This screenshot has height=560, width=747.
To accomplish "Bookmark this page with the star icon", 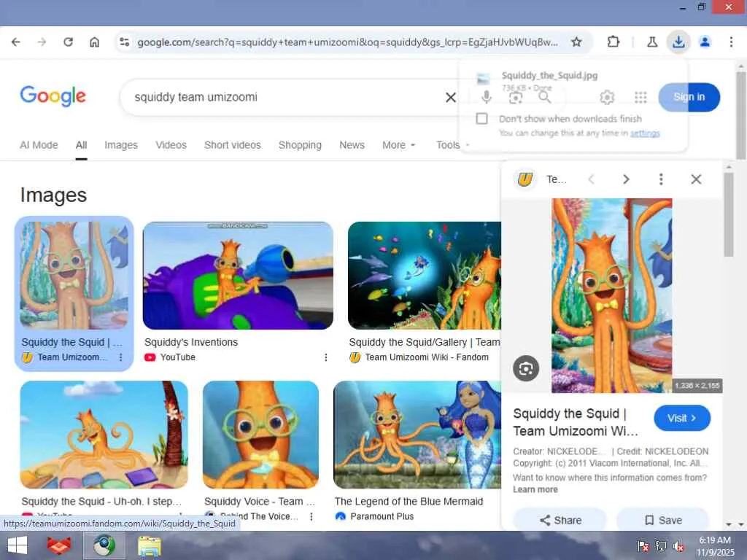I will (576, 42).
